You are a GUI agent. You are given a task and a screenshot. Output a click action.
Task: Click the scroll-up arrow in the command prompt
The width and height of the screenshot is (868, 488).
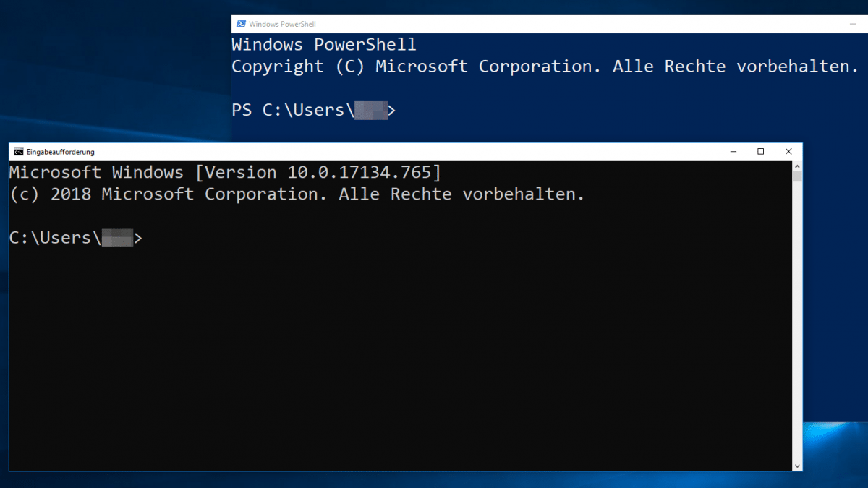pyautogui.click(x=797, y=166)
